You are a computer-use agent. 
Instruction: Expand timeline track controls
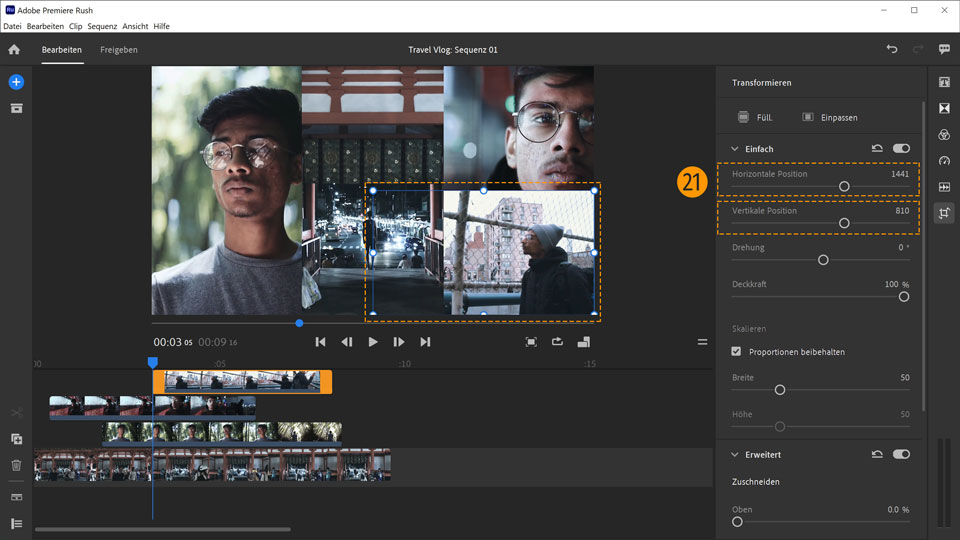tap(16, 523)
